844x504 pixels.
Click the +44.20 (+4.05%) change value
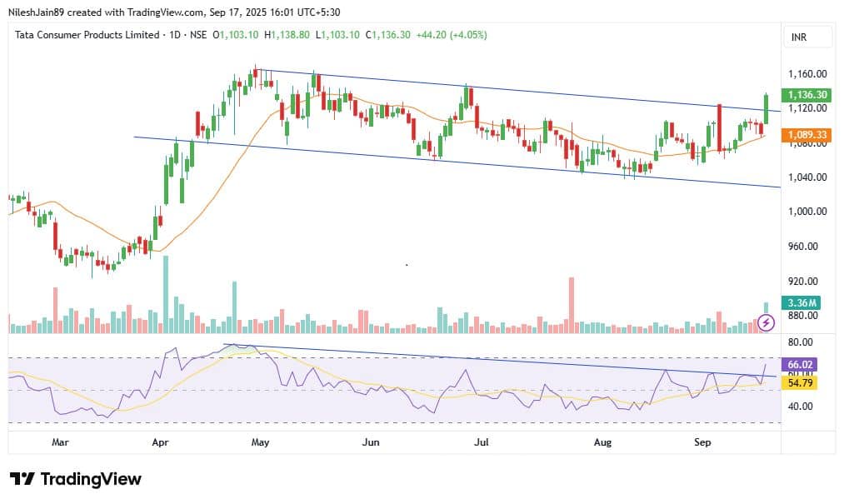pos(452,35)
